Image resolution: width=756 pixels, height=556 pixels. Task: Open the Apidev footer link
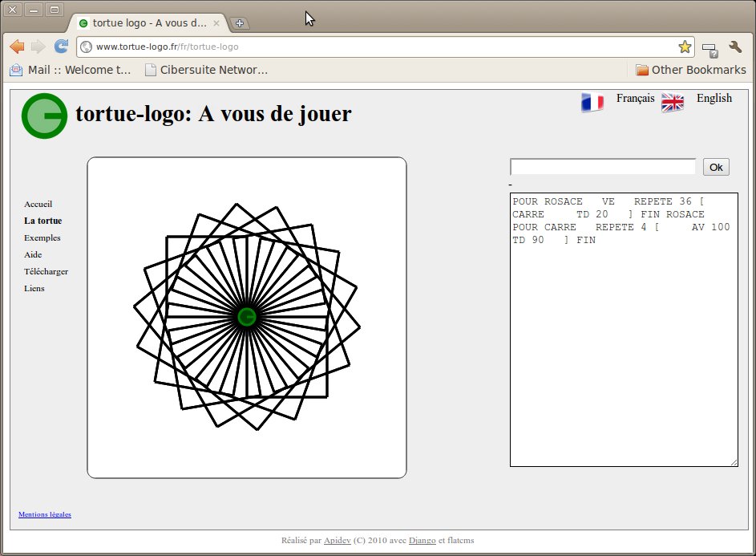tap(337, 541)
